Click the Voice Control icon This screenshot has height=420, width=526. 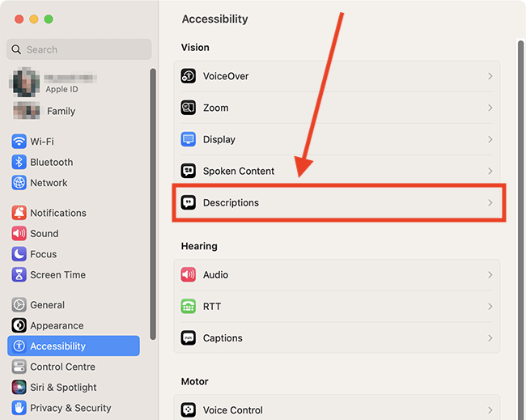coord(189,410)
